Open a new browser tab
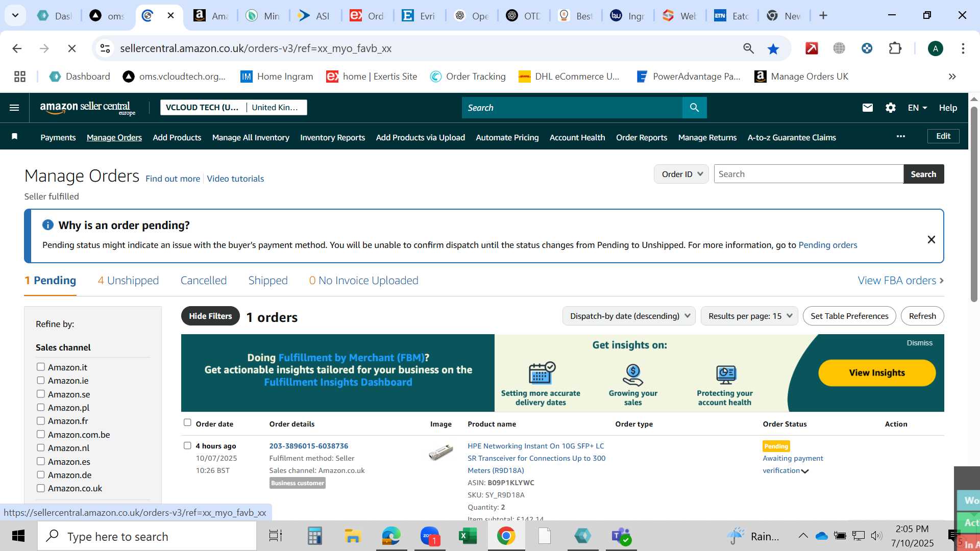 tap(823, 16)
